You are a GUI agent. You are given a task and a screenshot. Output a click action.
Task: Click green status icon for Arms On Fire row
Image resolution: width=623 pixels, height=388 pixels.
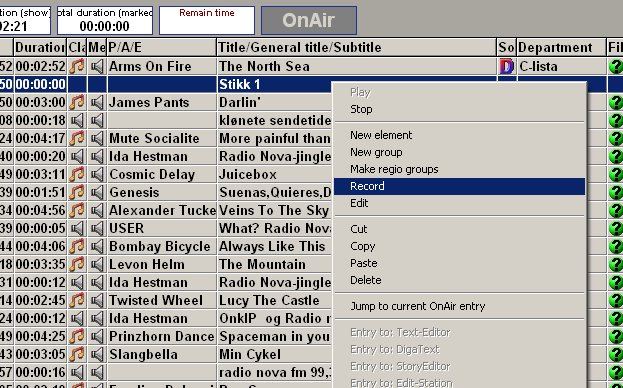point(615,66)
